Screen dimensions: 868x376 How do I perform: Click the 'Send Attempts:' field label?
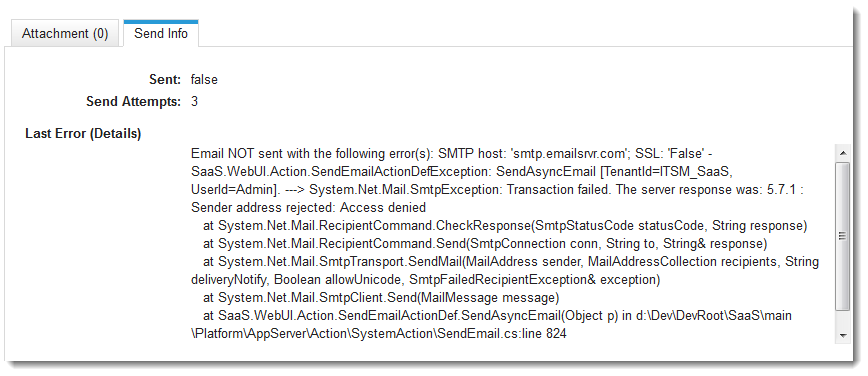point(133,102)
